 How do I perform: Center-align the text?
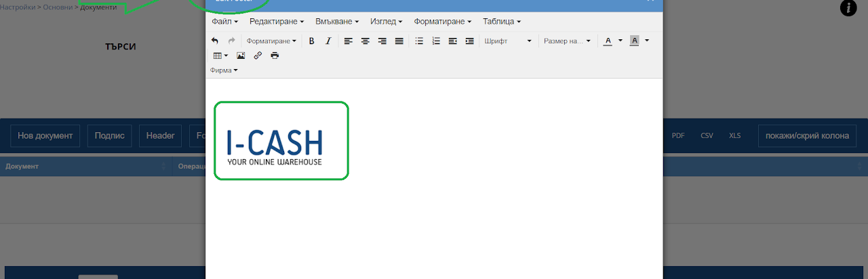tap(366, 41)
